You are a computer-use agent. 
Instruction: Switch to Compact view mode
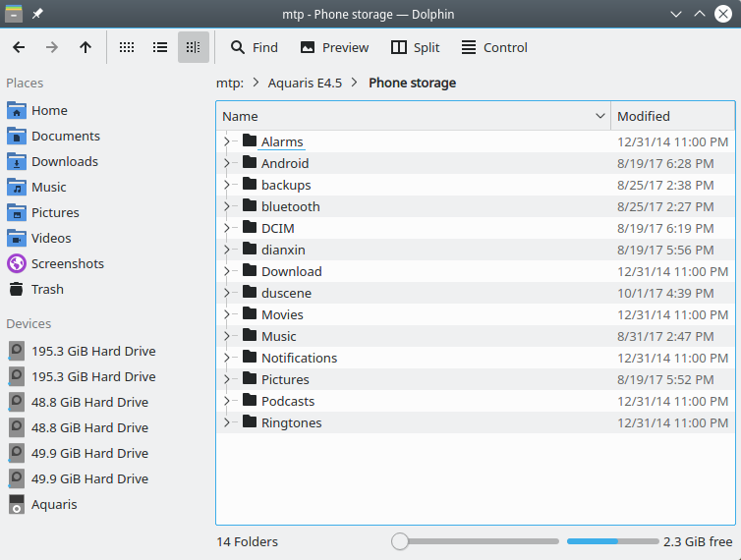coord(160,47)
